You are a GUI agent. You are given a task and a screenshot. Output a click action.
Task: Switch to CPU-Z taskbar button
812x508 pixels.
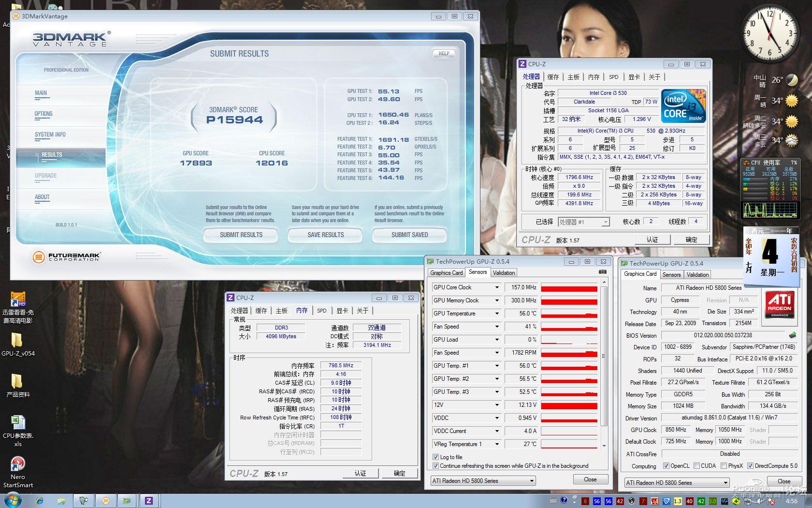(149, 501)
